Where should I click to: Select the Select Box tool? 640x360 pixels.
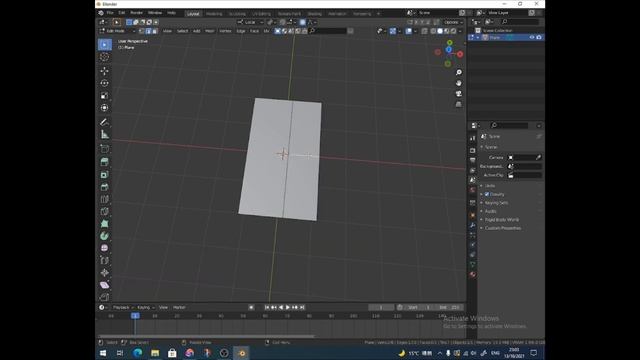pyautogui.click(x=104, y=44)
